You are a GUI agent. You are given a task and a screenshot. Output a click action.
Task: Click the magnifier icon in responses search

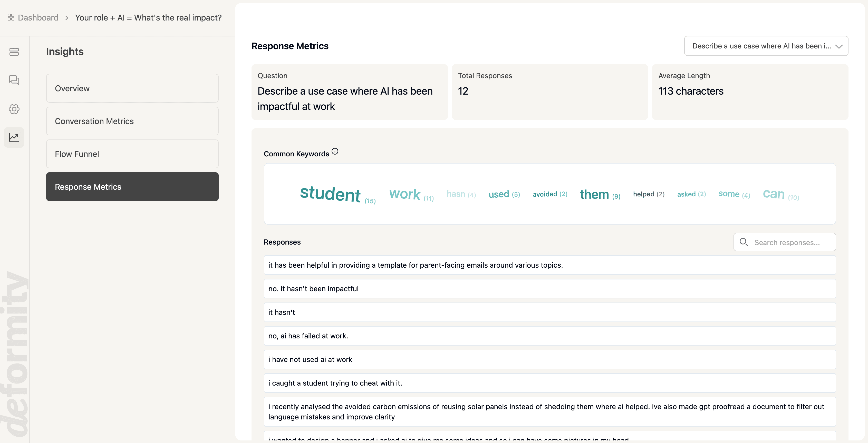point(744,242)
